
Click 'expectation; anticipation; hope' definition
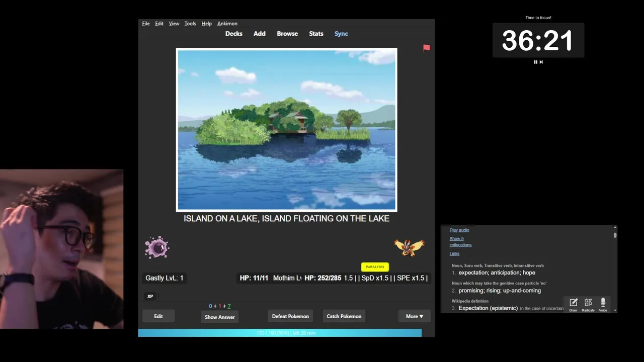point(497,273)
